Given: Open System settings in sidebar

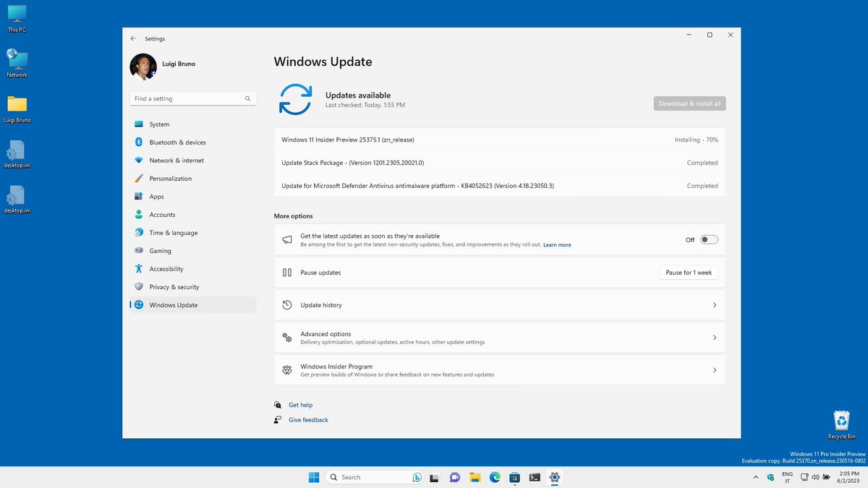Looking at the screenshot, I should point(192,124).
